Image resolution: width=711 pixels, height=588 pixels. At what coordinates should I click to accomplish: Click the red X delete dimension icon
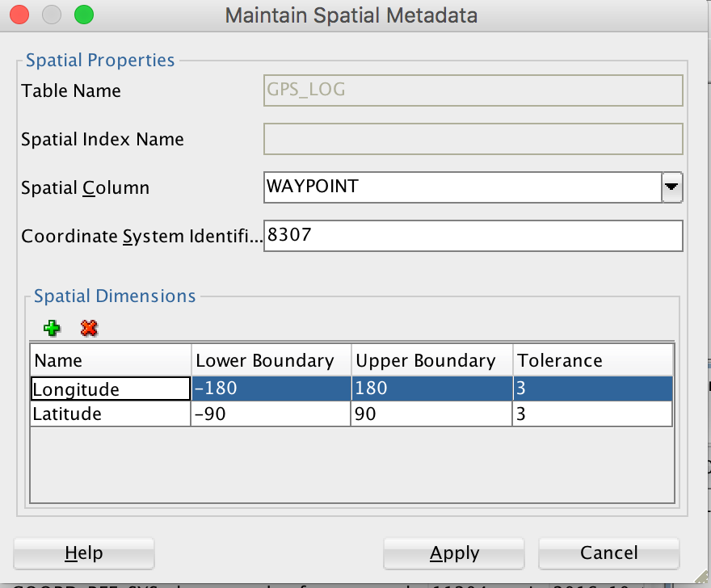(x=89, y=328)
